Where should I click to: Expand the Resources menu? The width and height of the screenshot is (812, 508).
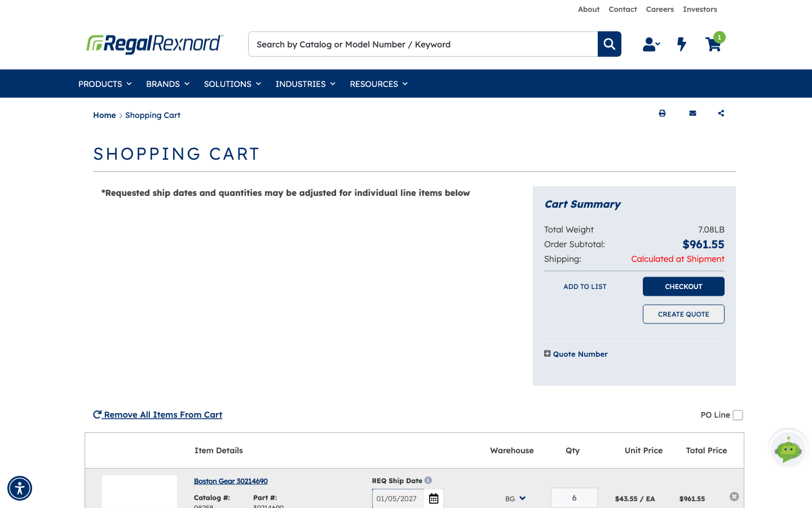(379, 84)
